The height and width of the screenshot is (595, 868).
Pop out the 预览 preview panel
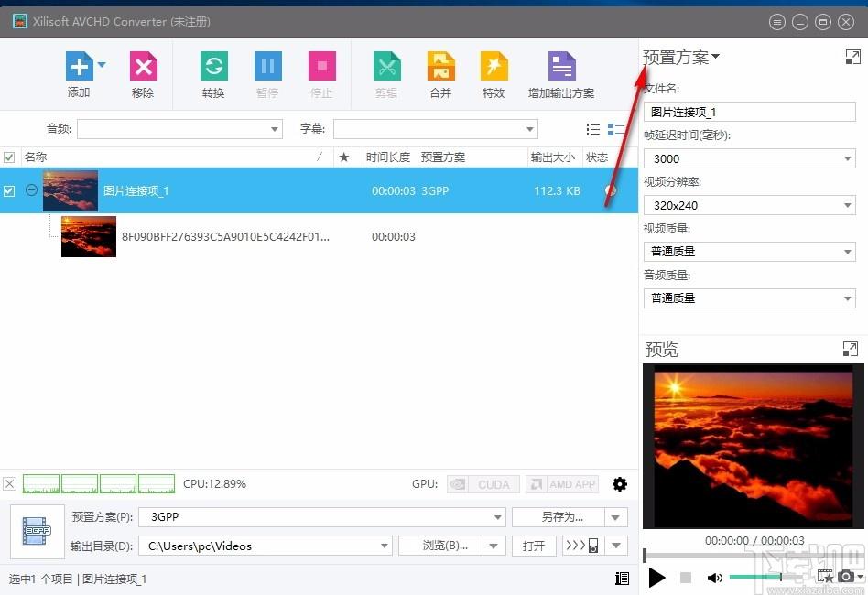851,348
